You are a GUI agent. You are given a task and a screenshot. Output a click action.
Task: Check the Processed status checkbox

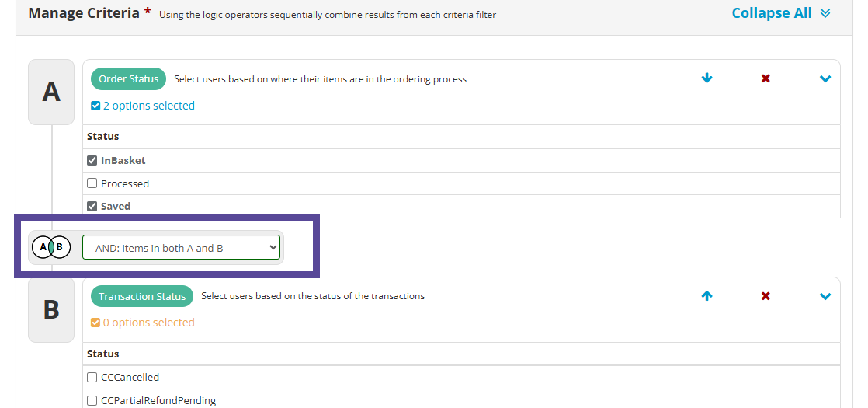pos(92,183)
